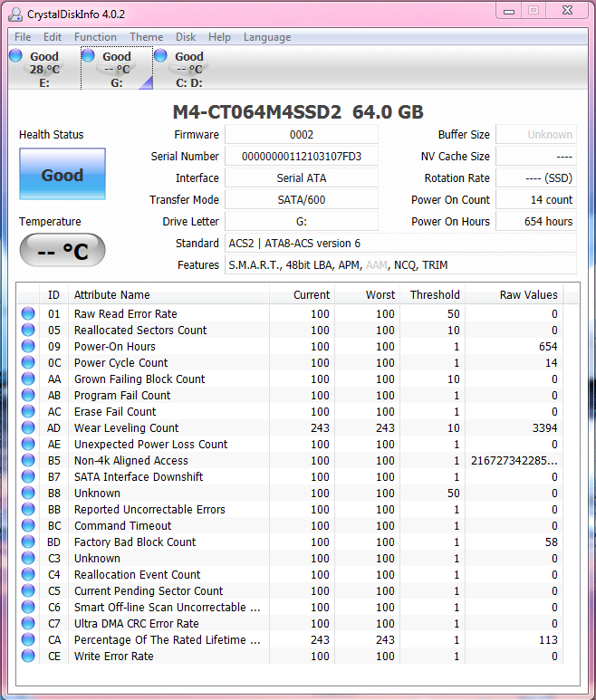Open the Help menu
Image resolution: width=596 pixels, height=700 pixels.
click(219, 37)
